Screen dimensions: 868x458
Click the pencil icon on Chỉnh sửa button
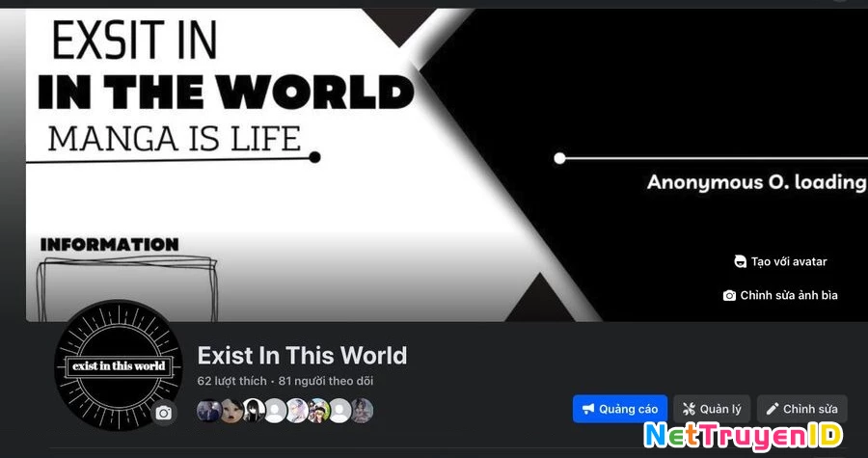coord(773,409)
